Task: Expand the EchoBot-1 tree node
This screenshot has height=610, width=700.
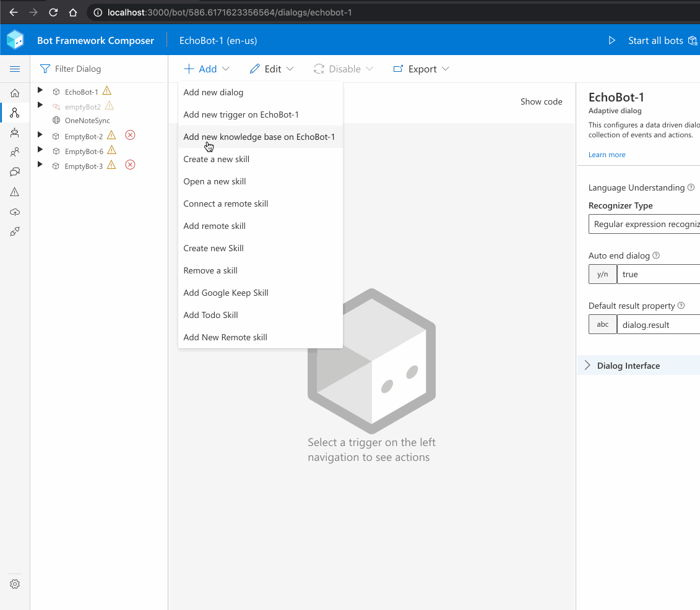Action: (x=40, y=90)
